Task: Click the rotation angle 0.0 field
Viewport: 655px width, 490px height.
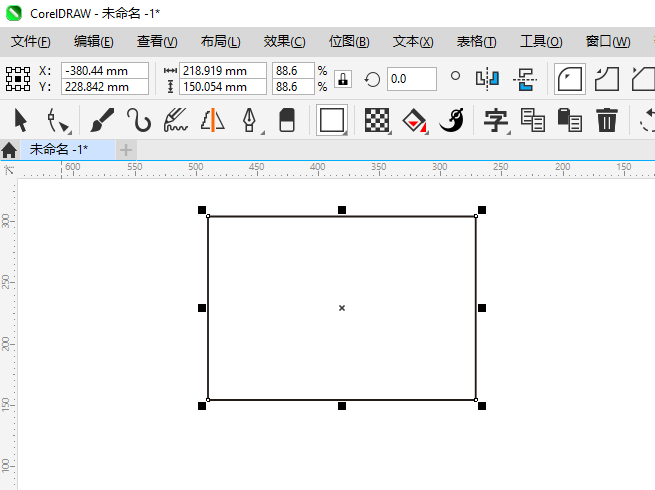Action: pos(412,79)
